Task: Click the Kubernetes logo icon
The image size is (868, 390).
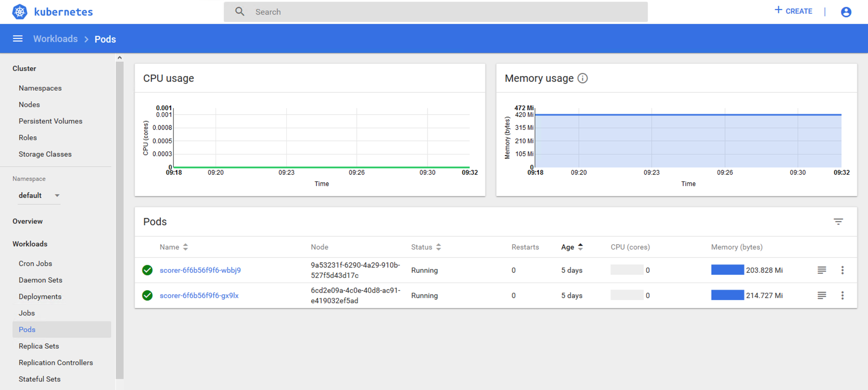Action: pos(20,12)
